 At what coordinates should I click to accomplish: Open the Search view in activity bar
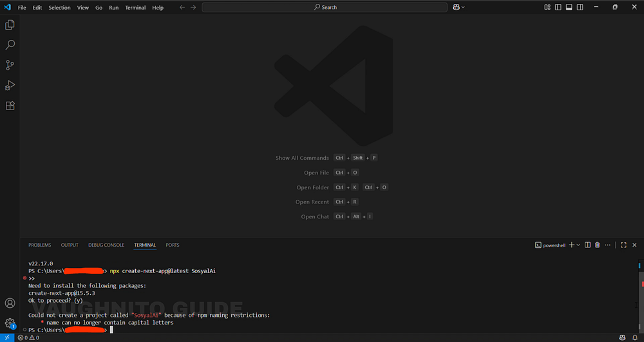pyautogui.click(x=10, y=44)
